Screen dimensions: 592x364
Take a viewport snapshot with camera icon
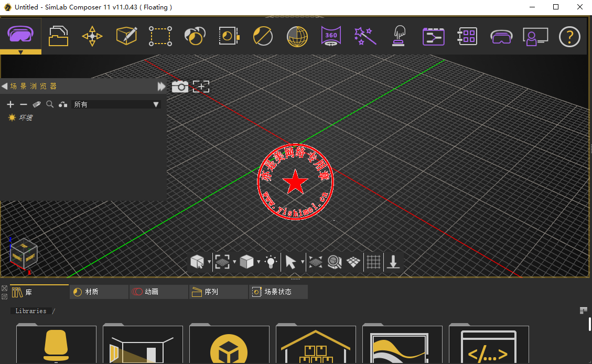click(180, 87)
